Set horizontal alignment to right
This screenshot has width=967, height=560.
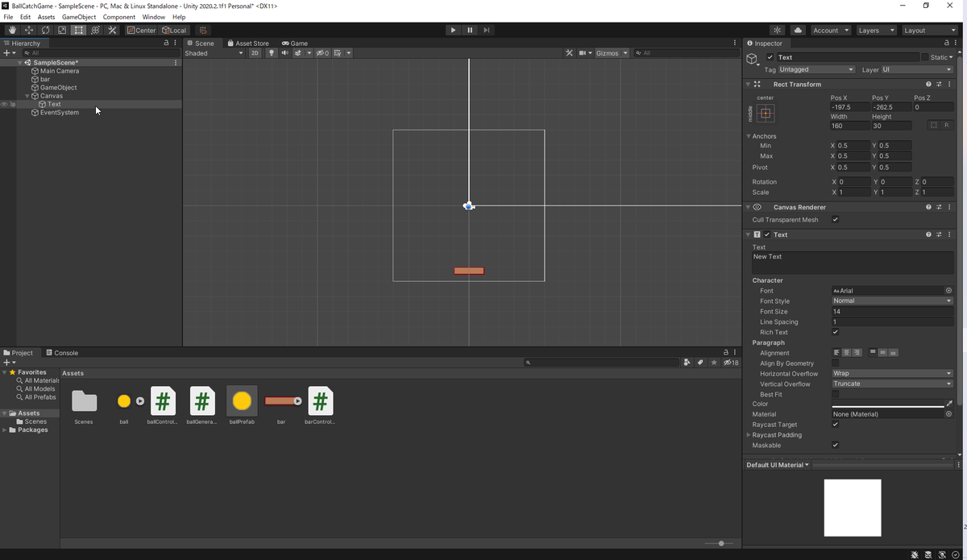coord(857,353)
